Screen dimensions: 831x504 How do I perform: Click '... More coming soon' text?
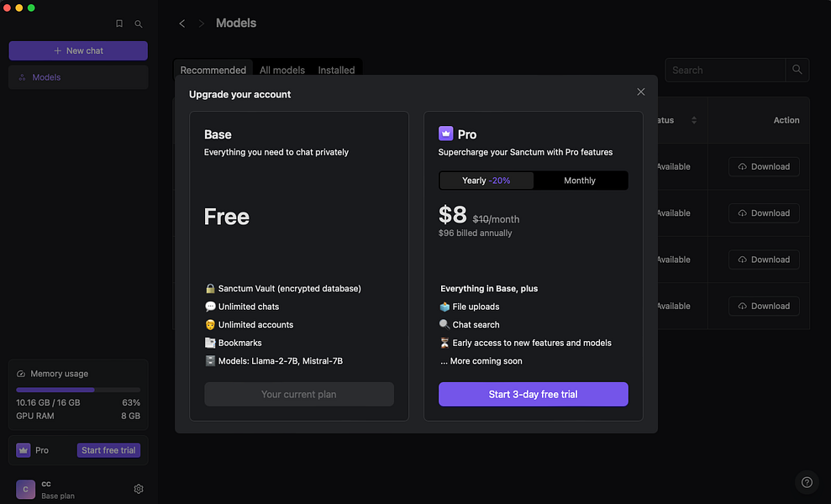481,361
